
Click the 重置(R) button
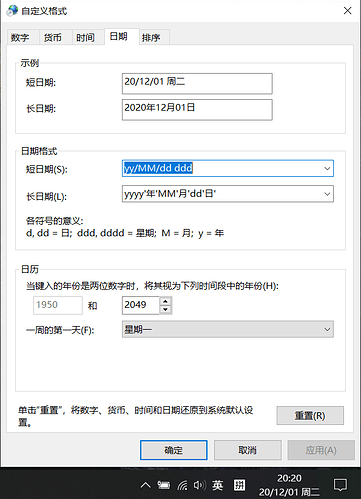(310, 415)
